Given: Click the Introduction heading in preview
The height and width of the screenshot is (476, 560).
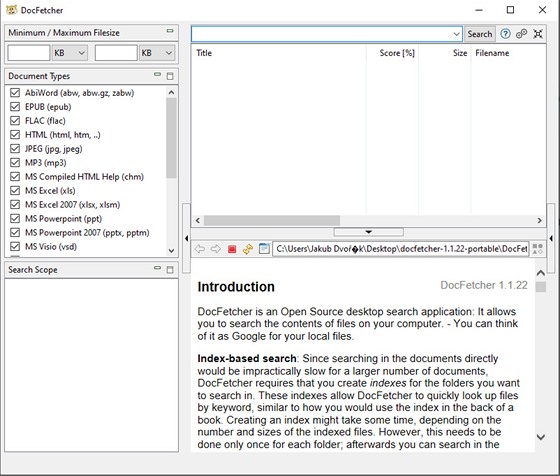Looking at the screenshot, I should coord(236,287).
